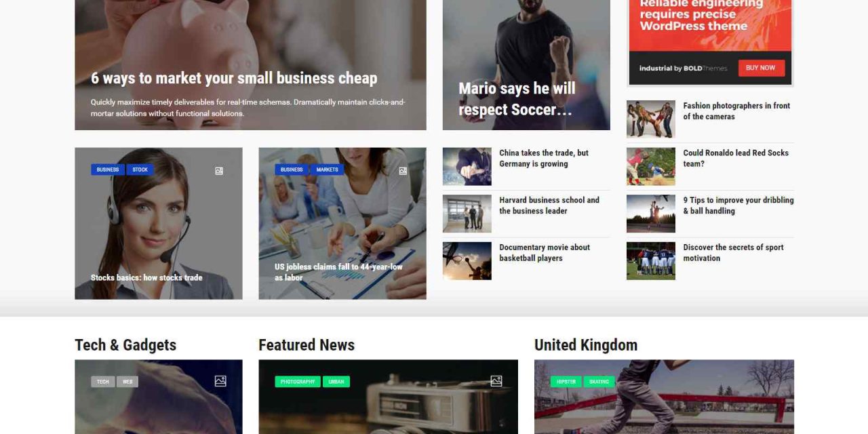The width and height of the screenshot is (868, 434).
Task: Open the HIPSTER tag on United Kingdom card
Action: click(x=566, y=382)
